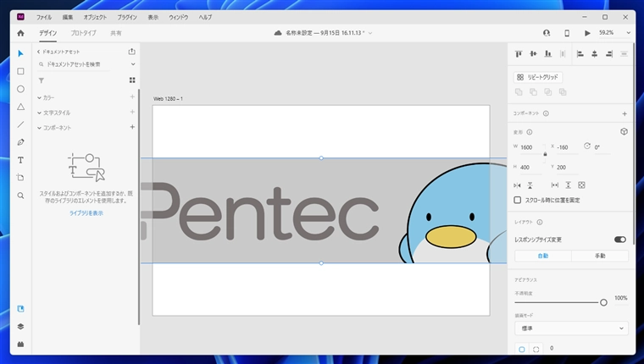Align selection to vertical middle
The height and width of the screenshot is (364, 644).
pyautogui.click(x=533, y=54)
